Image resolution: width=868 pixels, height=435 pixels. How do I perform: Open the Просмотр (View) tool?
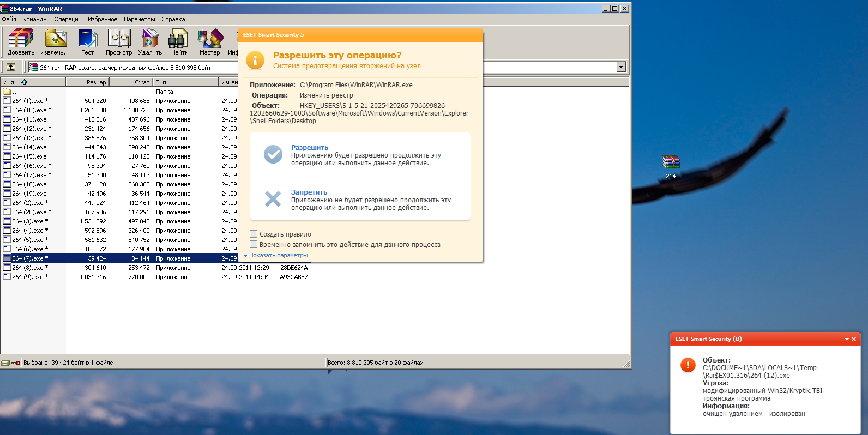[119, 42]
